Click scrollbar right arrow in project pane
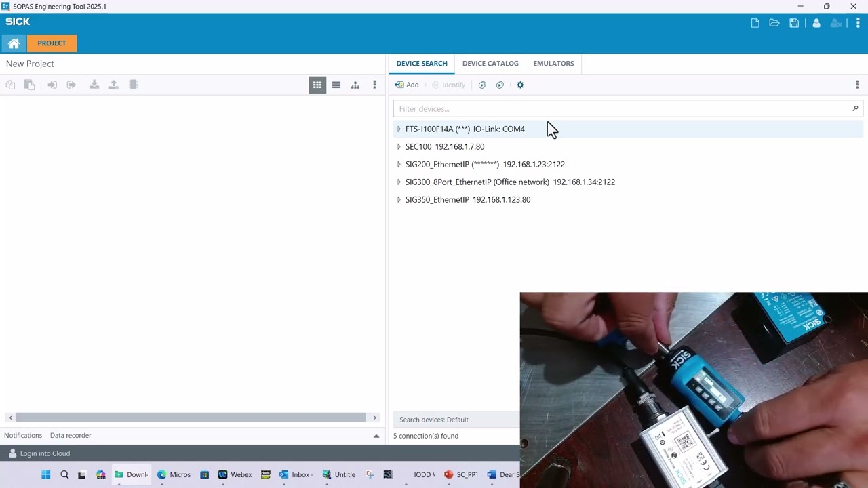This screenshot has height=488, width=868. point(374,418)
